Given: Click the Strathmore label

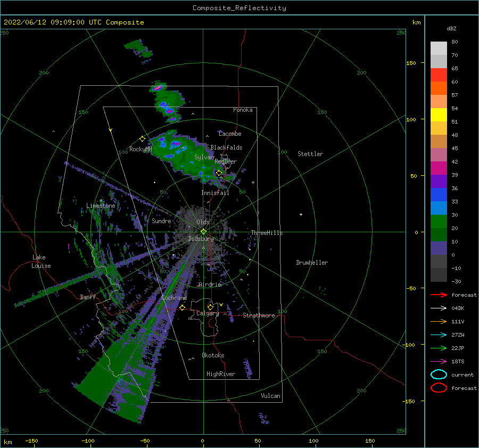Looking at the screenshot, I should (x=259, y=315).
